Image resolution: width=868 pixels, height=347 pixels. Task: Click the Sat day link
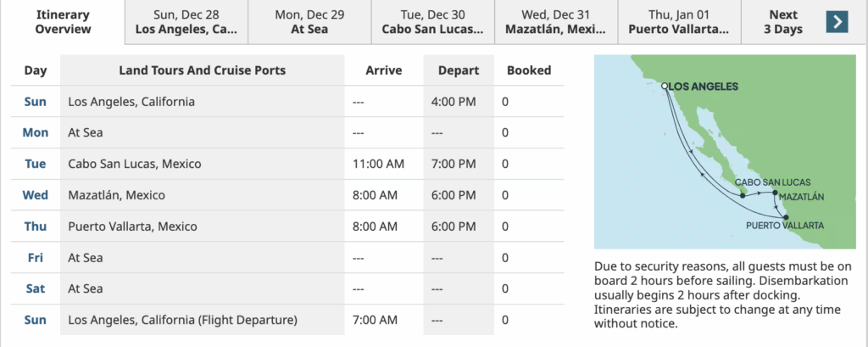tap(36, 288)
